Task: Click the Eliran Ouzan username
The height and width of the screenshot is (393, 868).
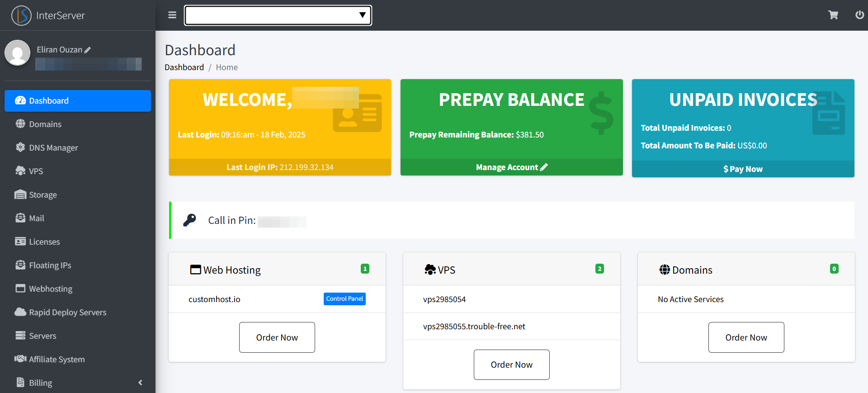Action: coord(59,50)
